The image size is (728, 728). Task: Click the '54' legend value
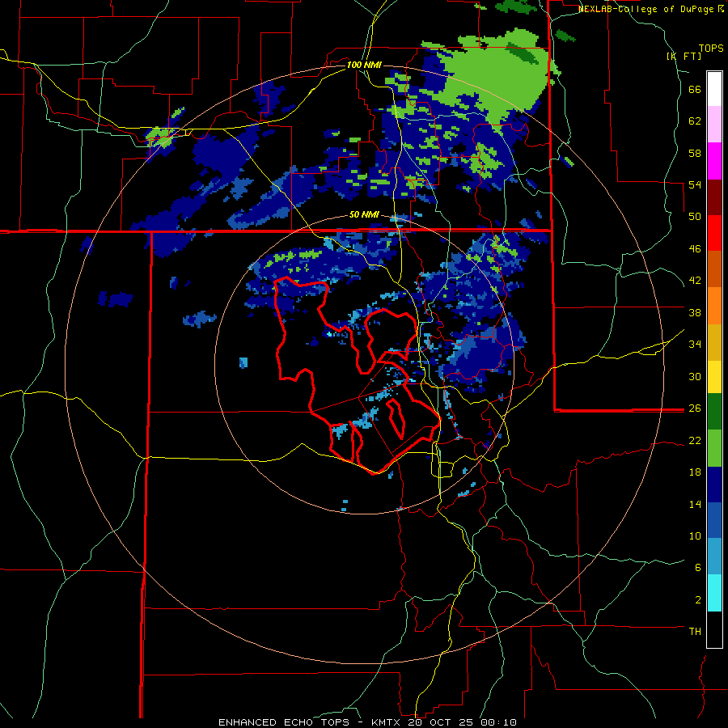click(695, 184)
